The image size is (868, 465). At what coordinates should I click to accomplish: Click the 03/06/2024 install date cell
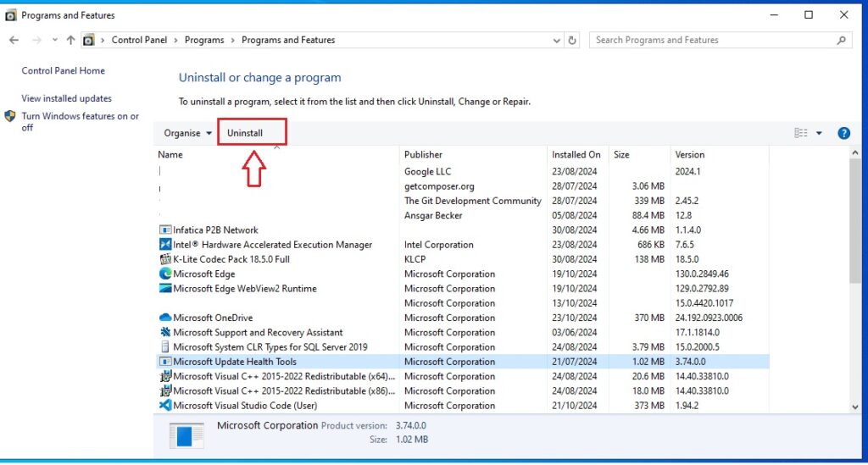pyautogui.click(x=574, y=332)
